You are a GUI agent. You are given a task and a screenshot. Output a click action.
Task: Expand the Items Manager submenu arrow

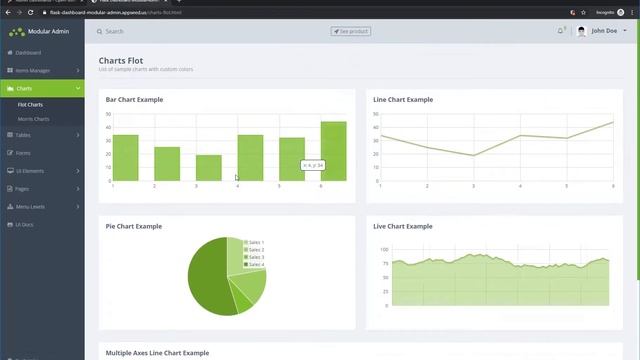click(78, 71)
